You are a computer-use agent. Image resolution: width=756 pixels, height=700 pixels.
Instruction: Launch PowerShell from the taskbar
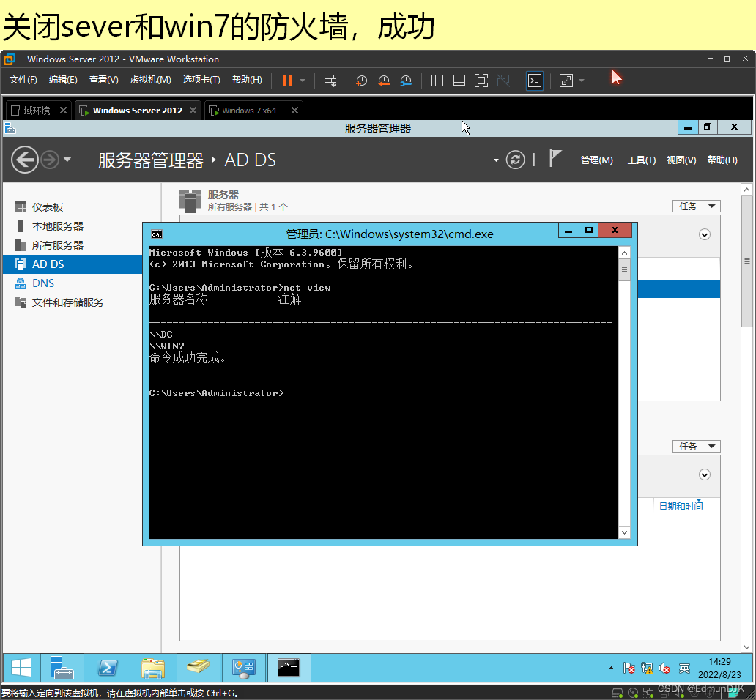coord(108,668)
